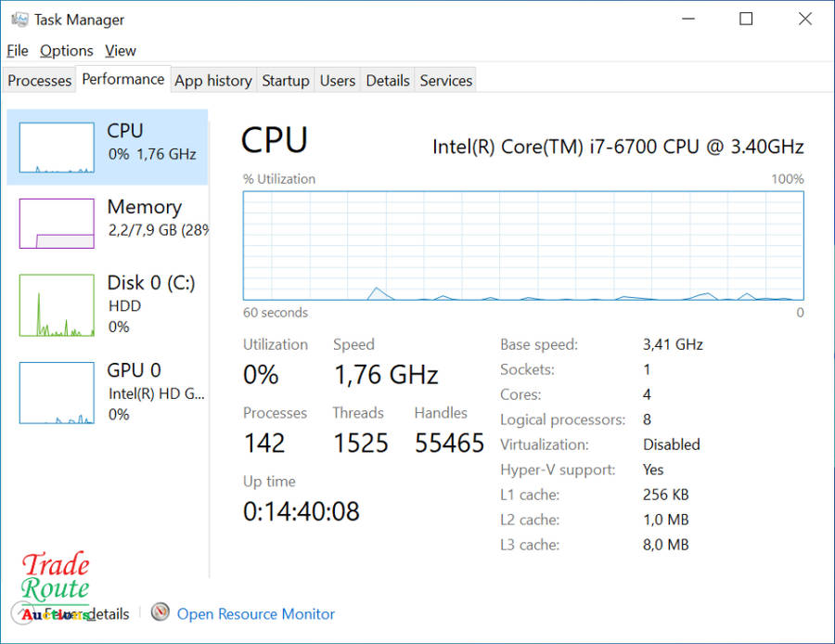Collapse view with Fewer details arrow
The width and height of the screenshot is (835, 644).
pyautogui.click(x=20, y=613)
